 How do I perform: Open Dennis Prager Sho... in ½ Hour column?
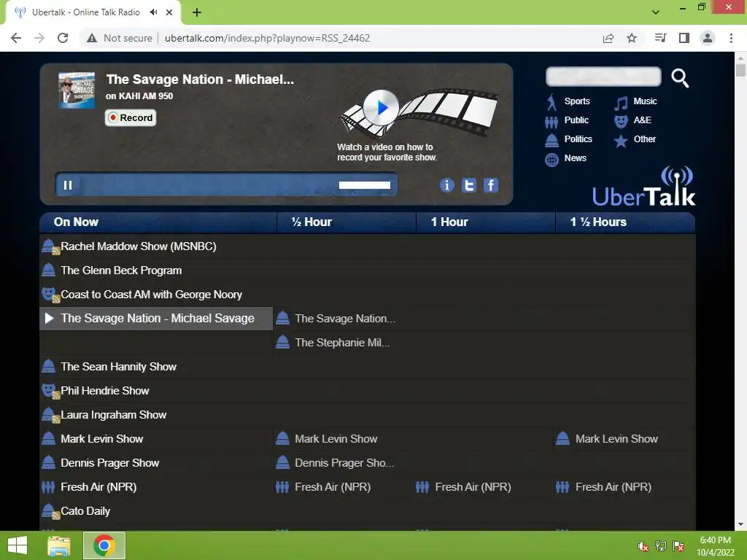tap(344, 463)
